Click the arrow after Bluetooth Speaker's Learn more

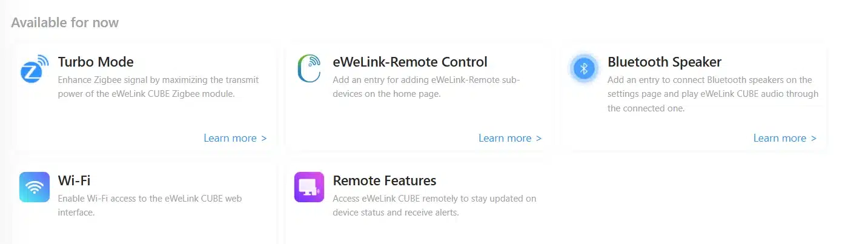pyautogui.click(x=813, y=138)
